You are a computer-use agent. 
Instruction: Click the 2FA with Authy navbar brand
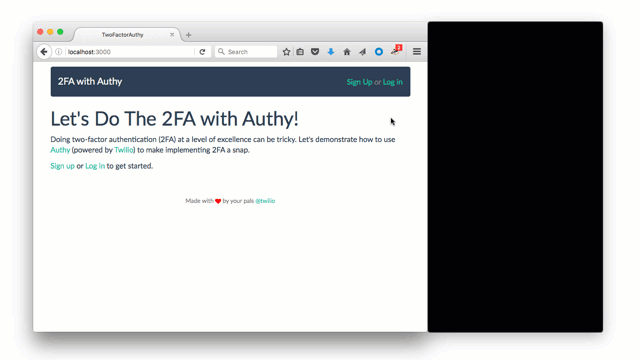[x=90, y=82]
